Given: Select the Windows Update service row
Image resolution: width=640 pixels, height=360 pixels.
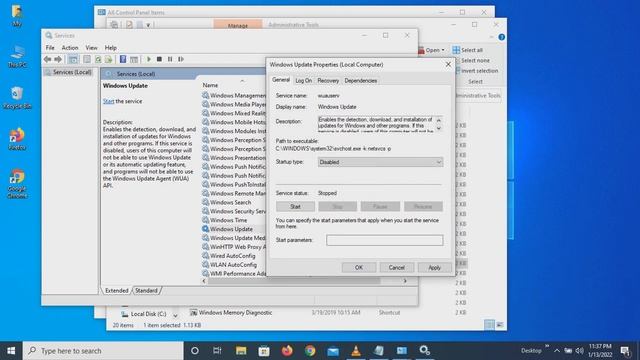Looking at the screenshot, I should (233, 229).
